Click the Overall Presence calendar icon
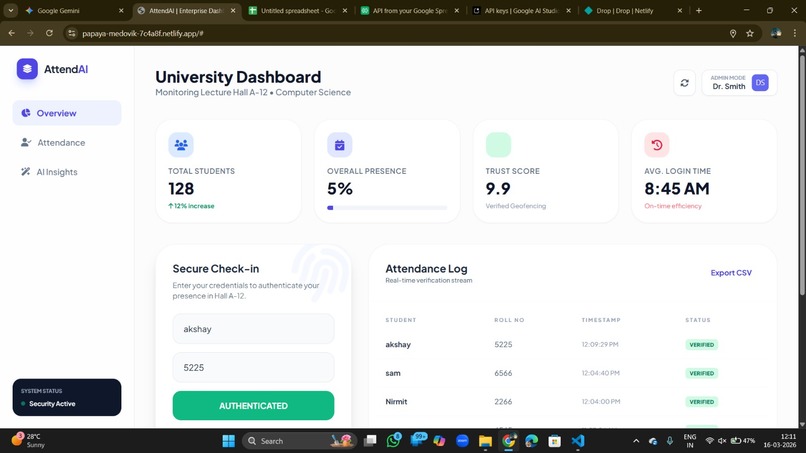The width and height of the screenshot is (806, 453). click(x=340, y=145)
